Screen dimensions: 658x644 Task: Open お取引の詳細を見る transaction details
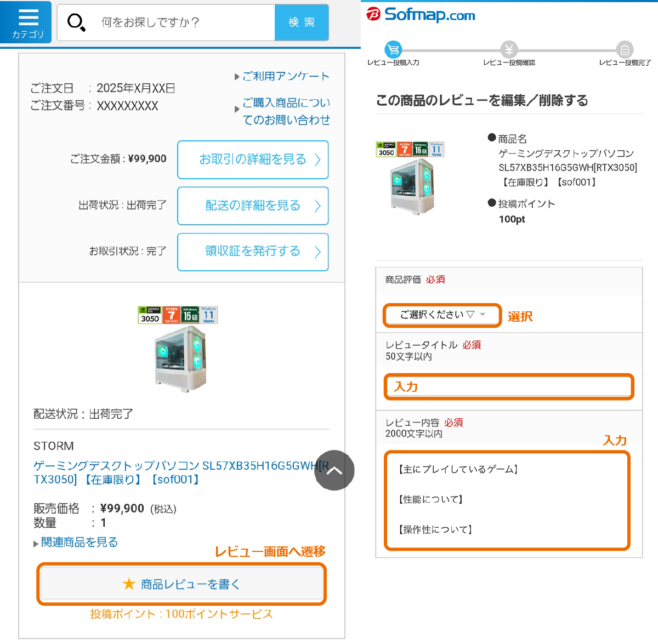(253, 159)
